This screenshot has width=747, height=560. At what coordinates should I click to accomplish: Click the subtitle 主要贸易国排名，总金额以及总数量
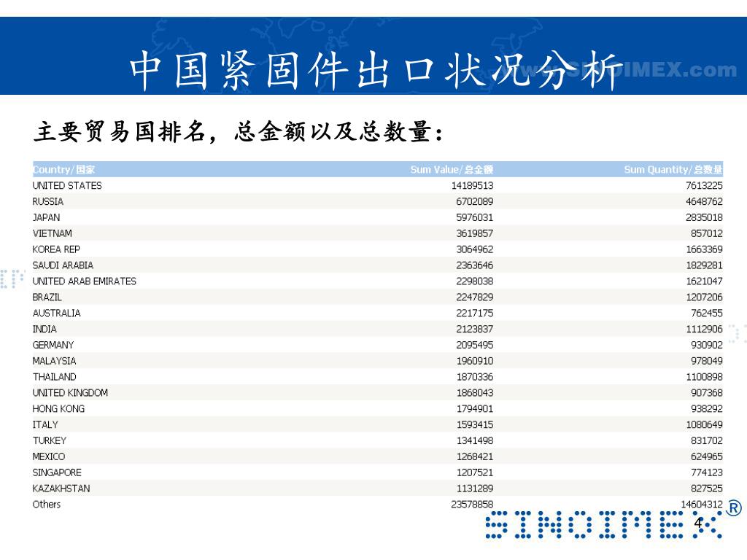point(239,132)
